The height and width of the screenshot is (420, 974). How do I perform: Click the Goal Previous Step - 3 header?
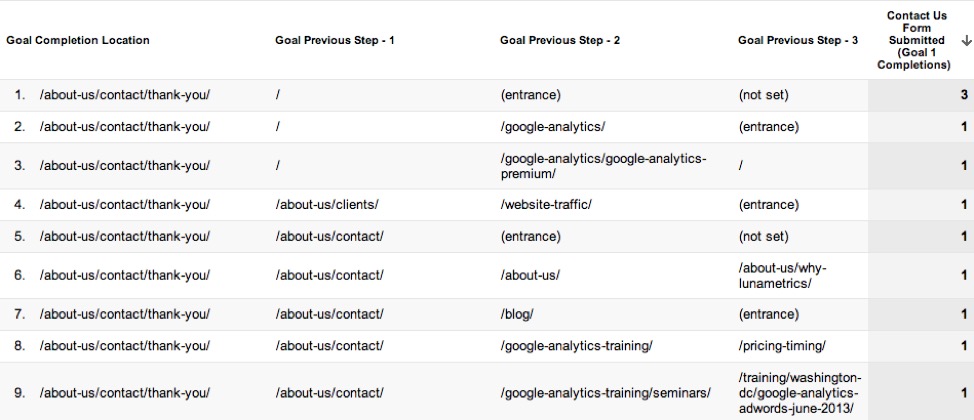798,41
